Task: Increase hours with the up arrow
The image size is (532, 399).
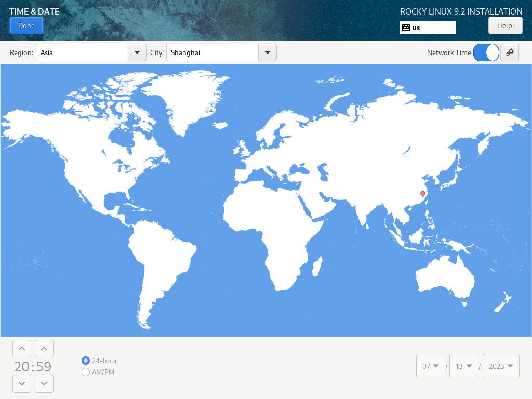Action: (x=22, y=349)
